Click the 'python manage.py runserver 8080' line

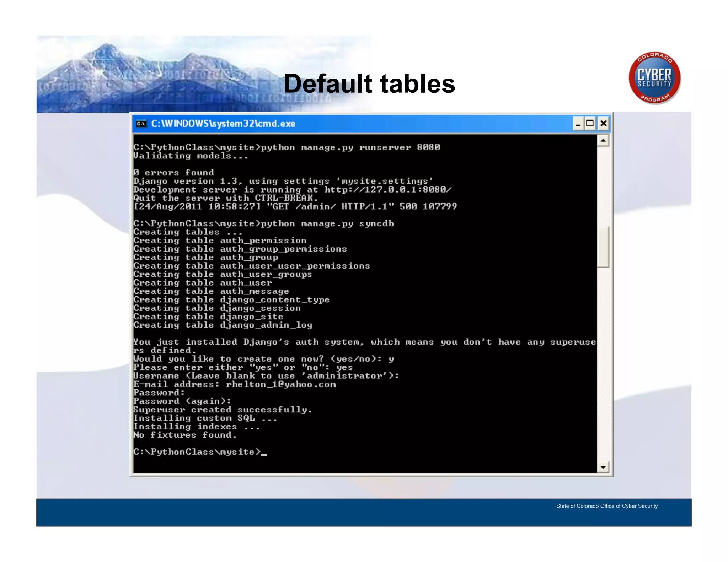[x=287, y=147]
